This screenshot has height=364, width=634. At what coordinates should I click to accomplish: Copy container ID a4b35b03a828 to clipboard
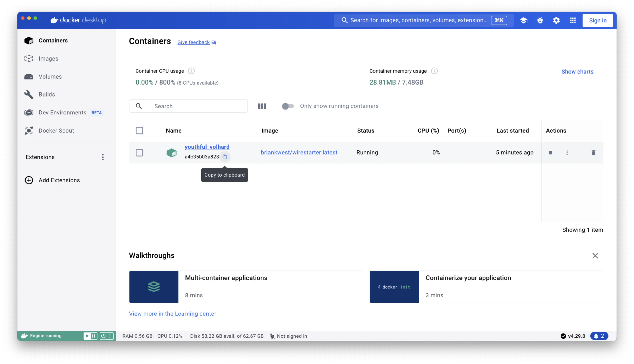point(225,157)
